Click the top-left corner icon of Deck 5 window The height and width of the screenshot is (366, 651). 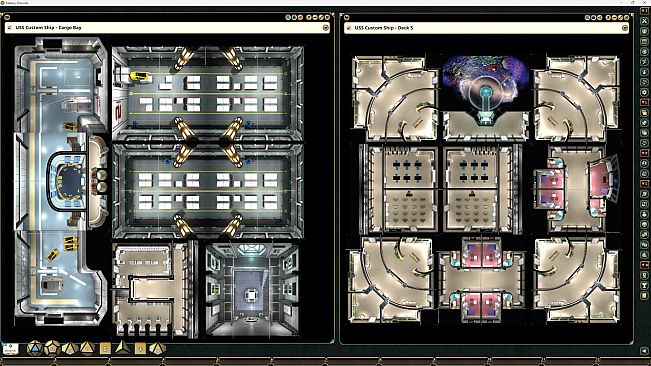(x=346, y=17)
